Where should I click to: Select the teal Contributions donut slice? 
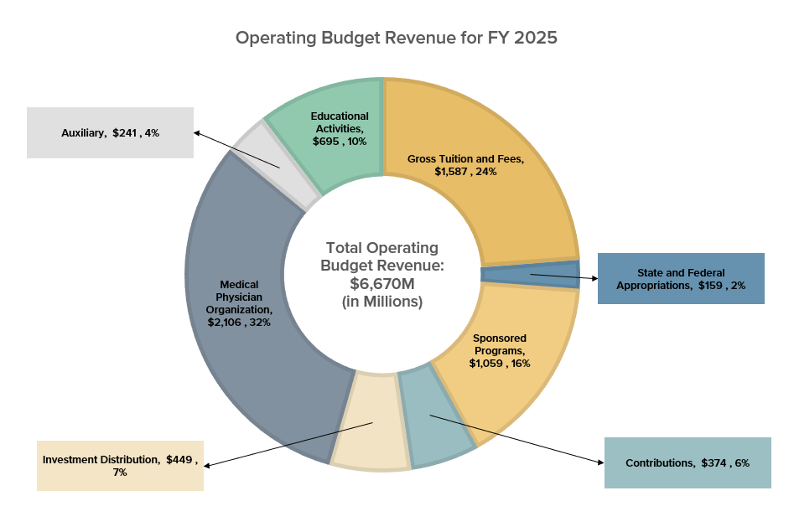point(438,414)
